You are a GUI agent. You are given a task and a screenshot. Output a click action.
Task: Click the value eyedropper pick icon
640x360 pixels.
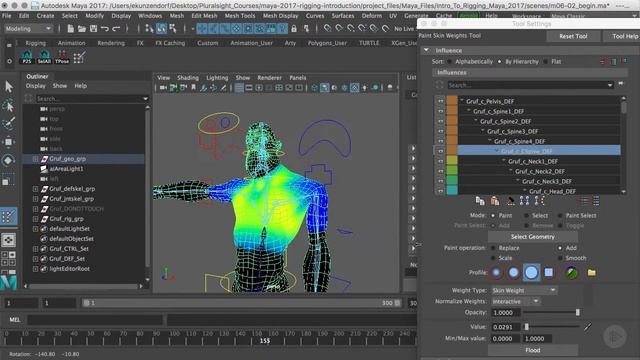click(587, 327)
